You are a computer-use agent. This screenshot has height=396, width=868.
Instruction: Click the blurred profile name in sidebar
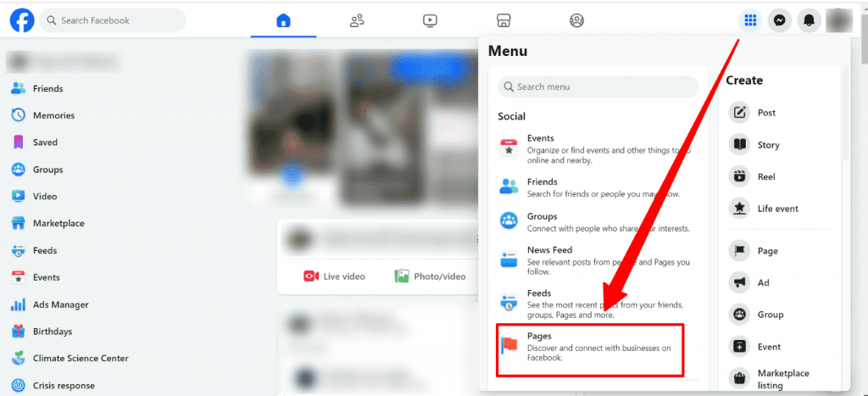coord(64,61)
